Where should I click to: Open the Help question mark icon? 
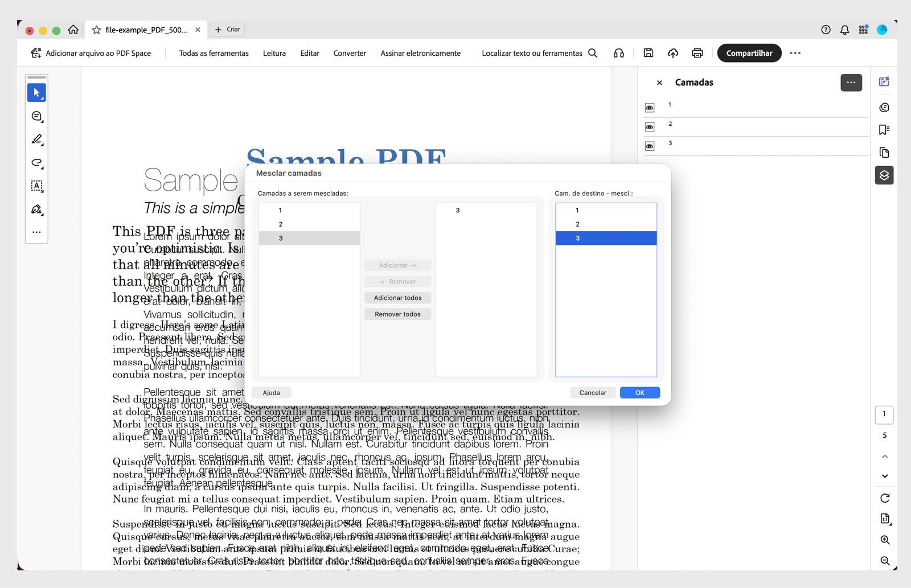(x=826, y=30)
